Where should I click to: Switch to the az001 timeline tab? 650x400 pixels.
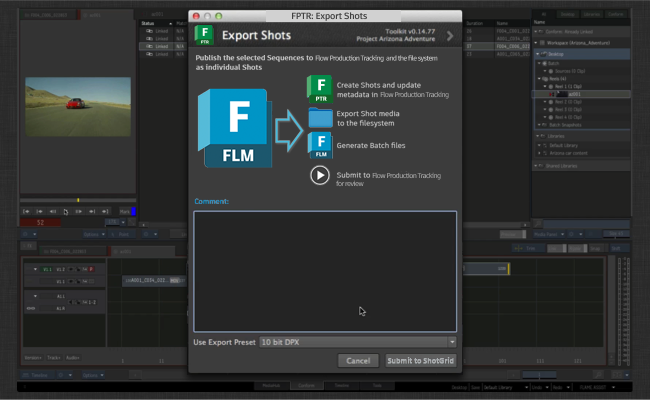pos(143,251)
